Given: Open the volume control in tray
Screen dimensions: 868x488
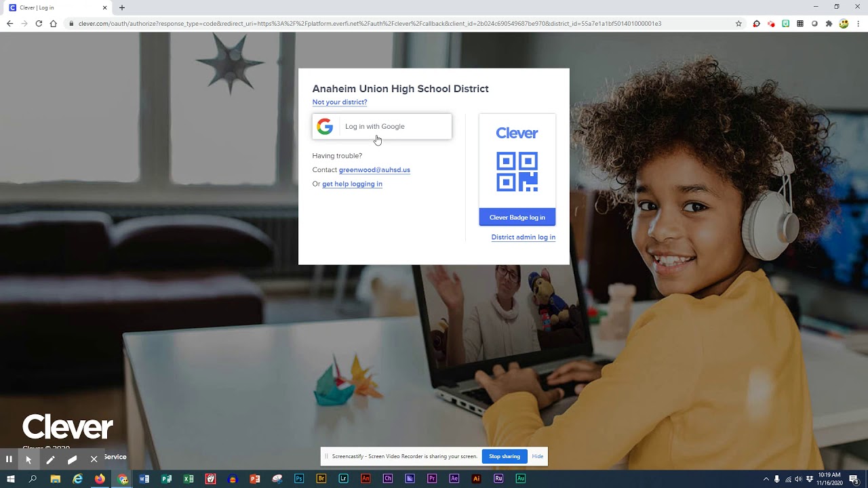Looking at the screenshot, I should tap(798, 479).
